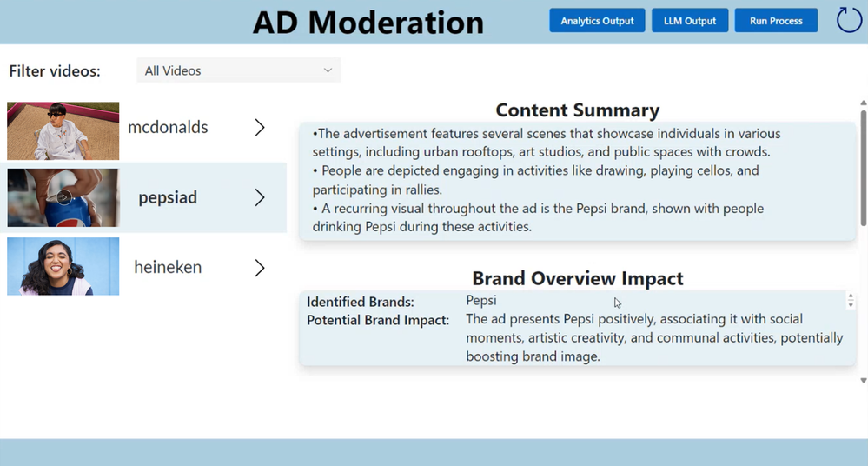
Task: Click the main scrollbar up arrow
Action: 863,103
